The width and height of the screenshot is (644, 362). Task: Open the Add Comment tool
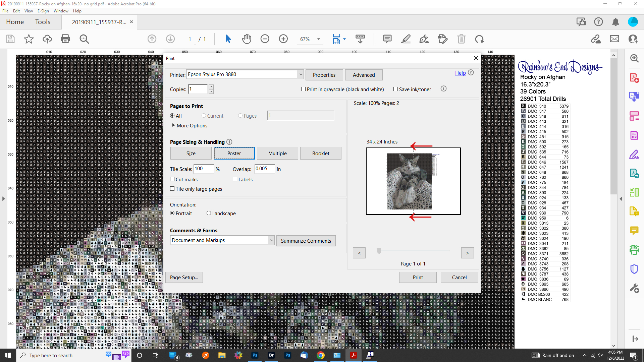point(387,39)
